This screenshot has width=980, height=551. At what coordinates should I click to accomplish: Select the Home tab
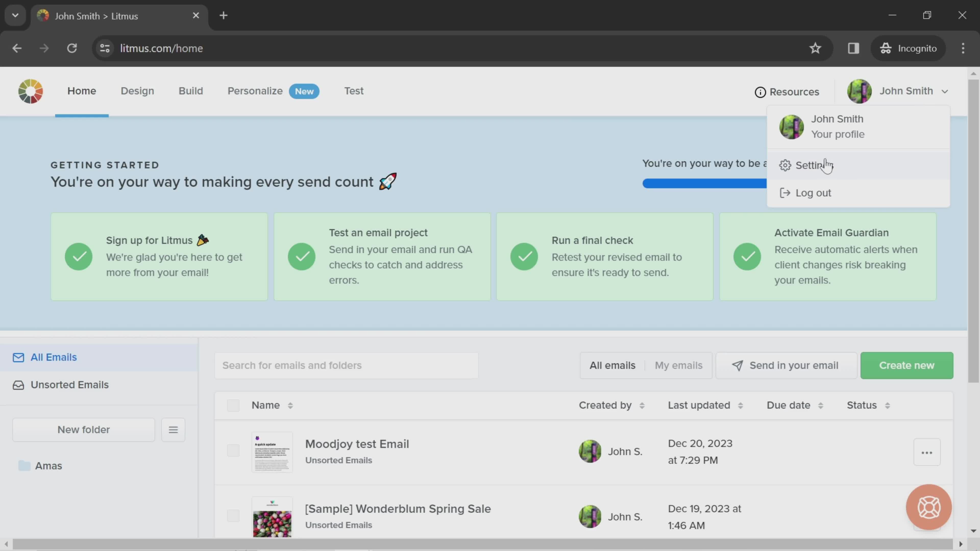coord(81,91)
